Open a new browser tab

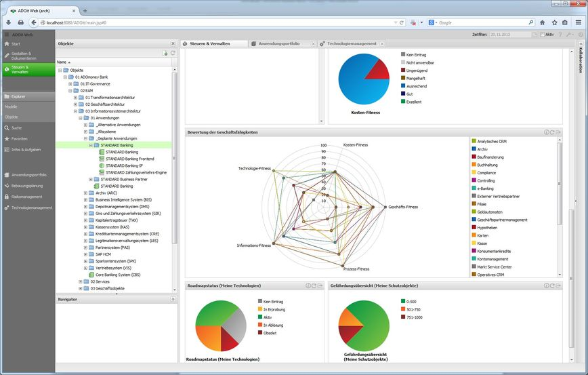click(x=85, y=11)
